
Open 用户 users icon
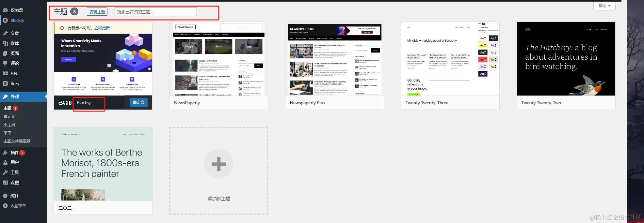(5, 162)
